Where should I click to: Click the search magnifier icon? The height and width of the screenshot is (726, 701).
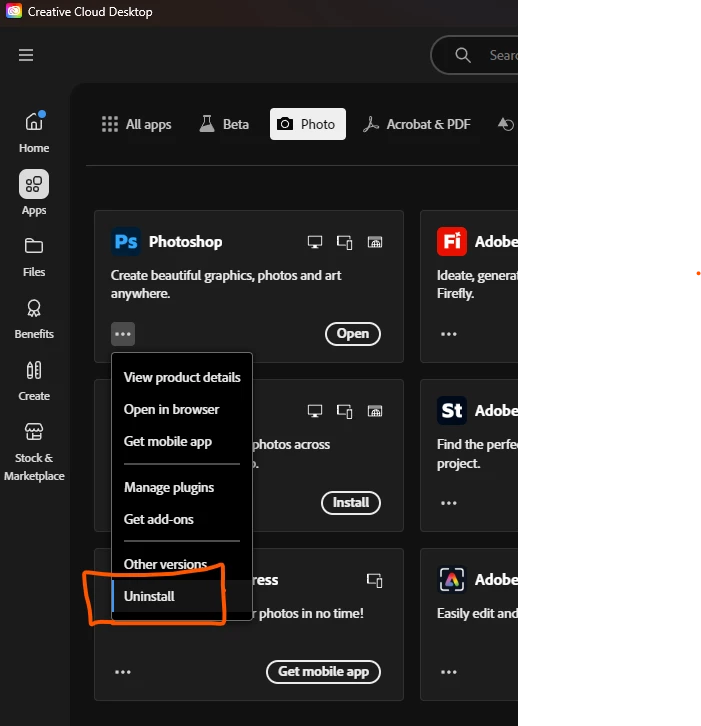tap(463, 55)
